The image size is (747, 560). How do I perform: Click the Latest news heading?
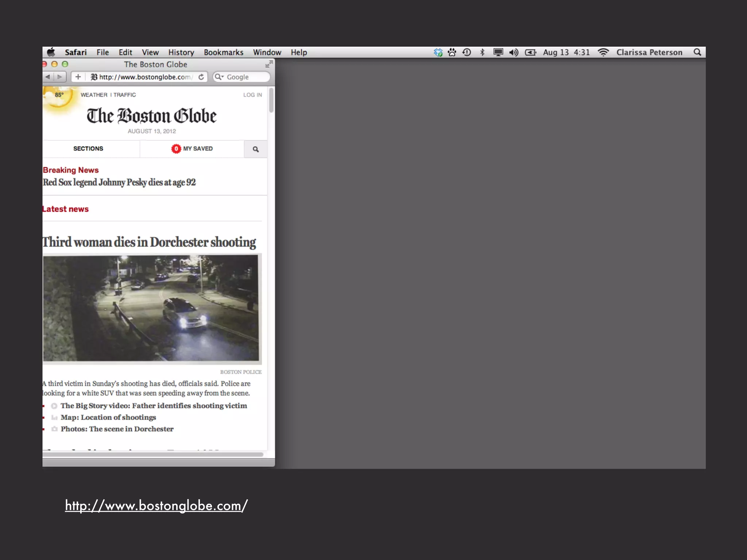66,209
